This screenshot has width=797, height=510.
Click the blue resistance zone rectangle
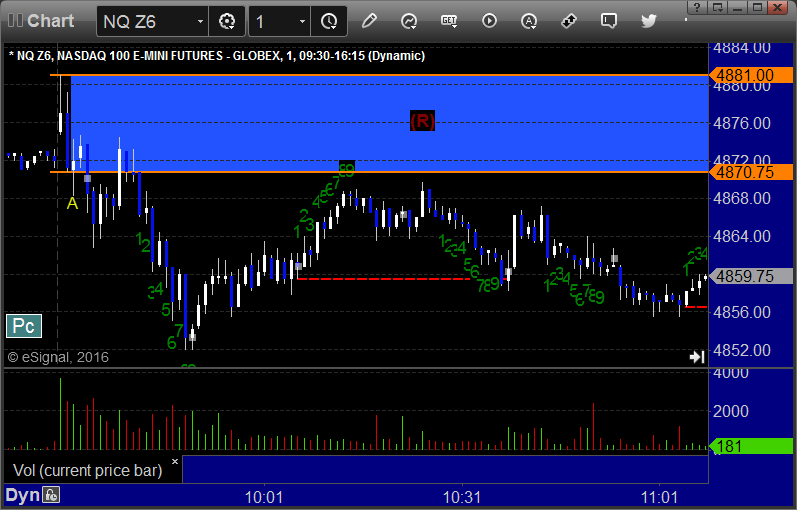(x=389, y=124)
